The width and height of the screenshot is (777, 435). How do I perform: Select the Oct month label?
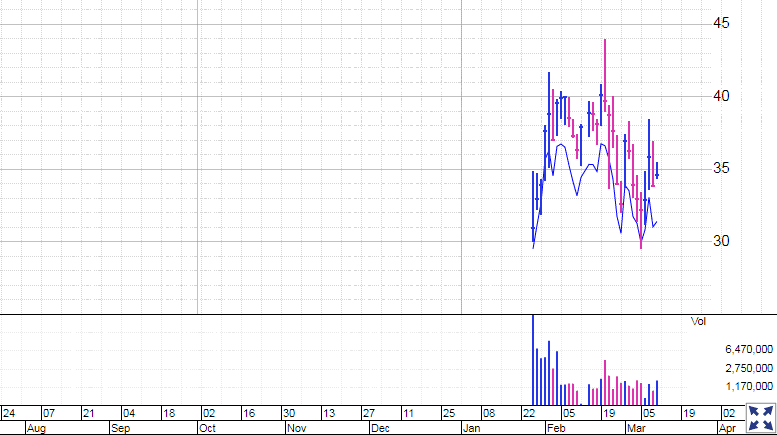pyautogui.click(x=207, y=428)
